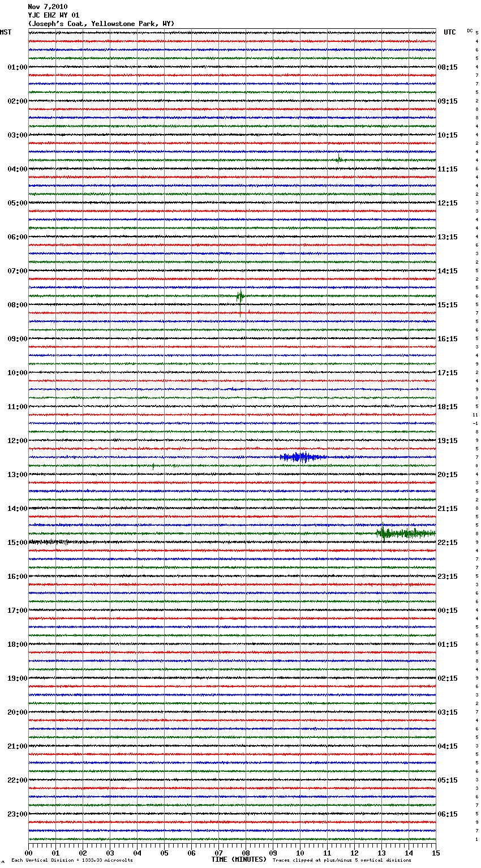This screenshot has height=868, width=481.
Task: Click the blue seismic burst near minute 10
Action: click(303, 457)
